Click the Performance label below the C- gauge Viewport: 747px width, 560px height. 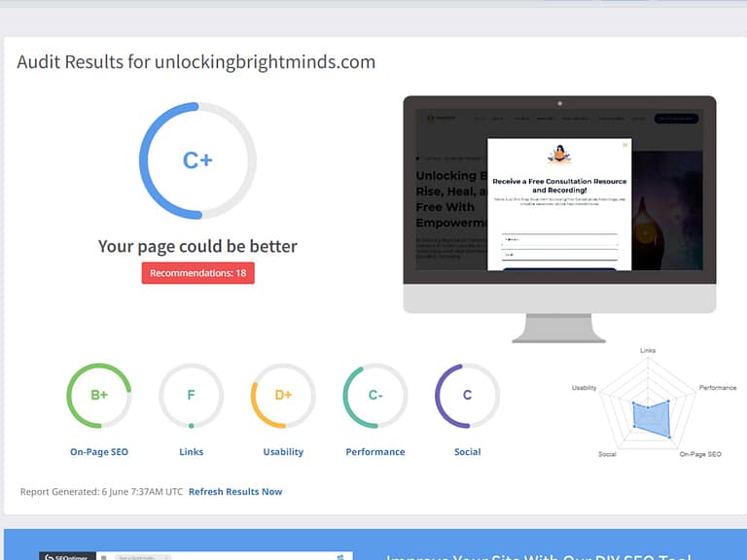pos(375,452)
